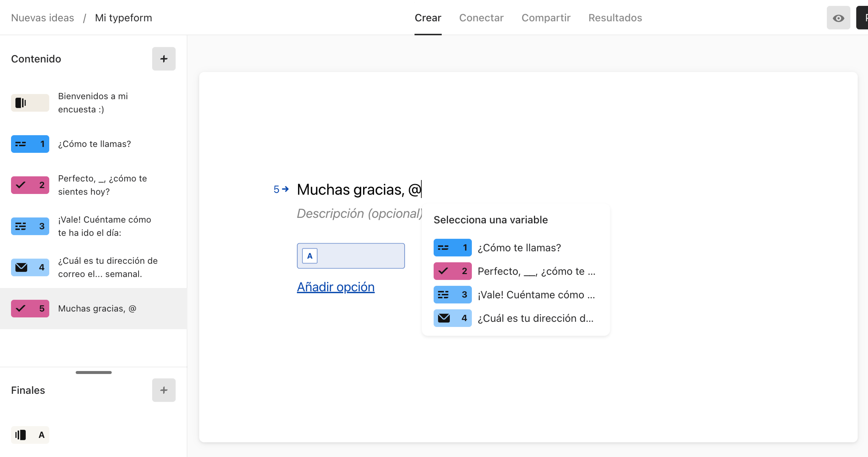Add new content with the Contenido plus button
868x457 pixels.
click(x=164, y=59)
